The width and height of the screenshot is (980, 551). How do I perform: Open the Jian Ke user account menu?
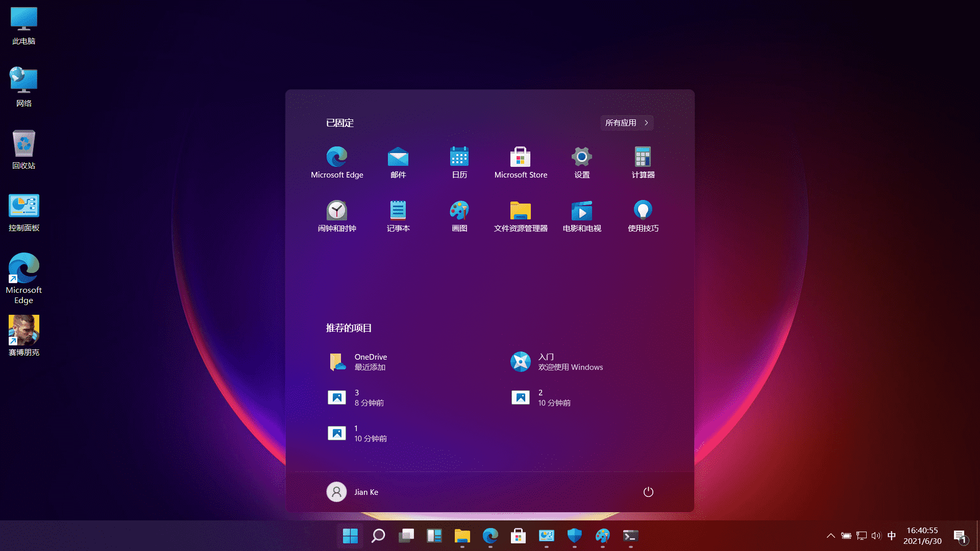(353, 492)
